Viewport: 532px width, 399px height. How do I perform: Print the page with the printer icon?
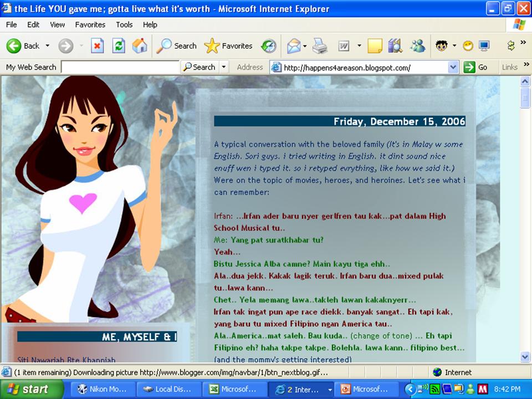coord(320,46)
